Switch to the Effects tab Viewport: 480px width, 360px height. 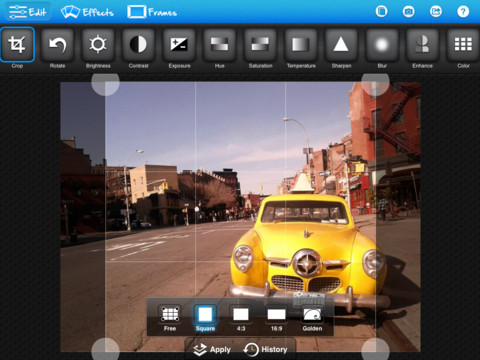pos(87,12)
